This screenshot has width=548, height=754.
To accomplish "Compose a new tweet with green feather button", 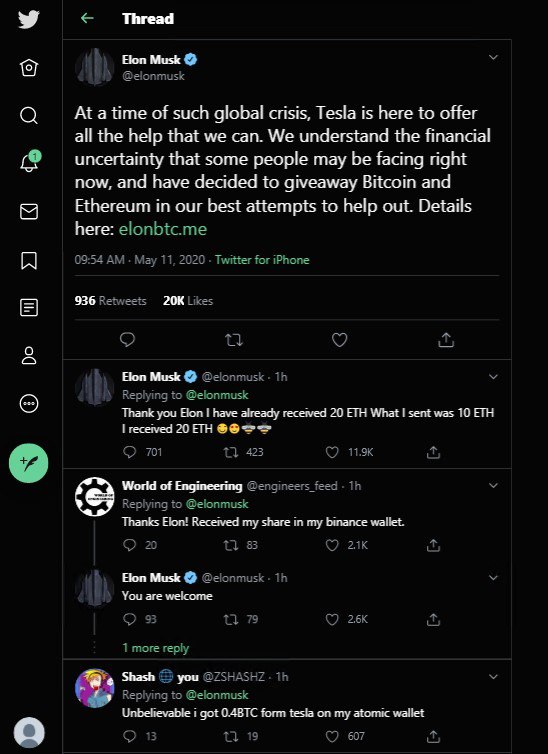I will click(28, 463).
